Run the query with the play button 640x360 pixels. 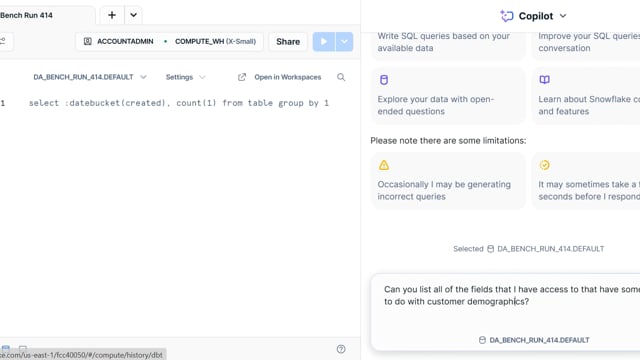coord(324,42)
